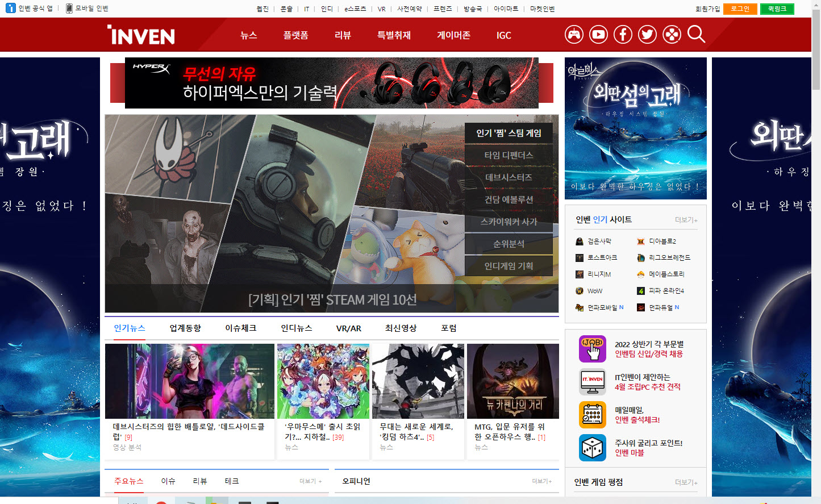Image resolution: width=821 pixels, height=504 pixels.
Task: Open the IGC main menu
Action: point(504,35)
